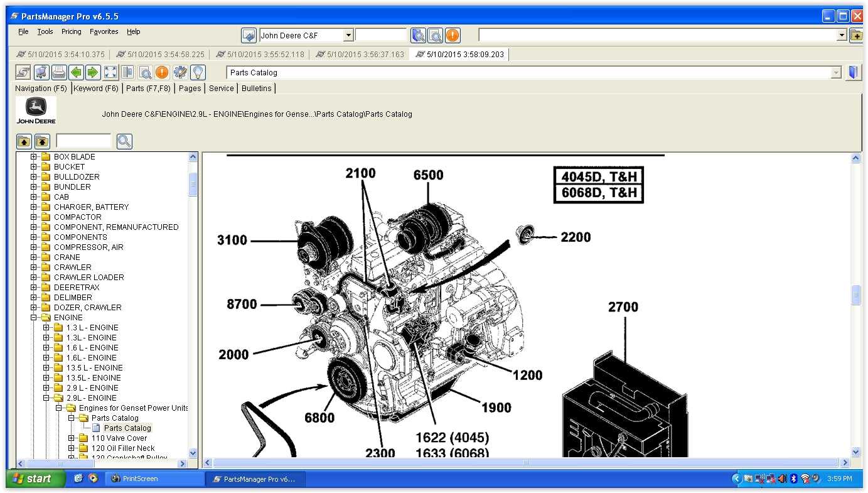The width and height of the screenshot is (868, 493).
Task: Switch to the Bulletins tab
Action: (x=257, y=89)
